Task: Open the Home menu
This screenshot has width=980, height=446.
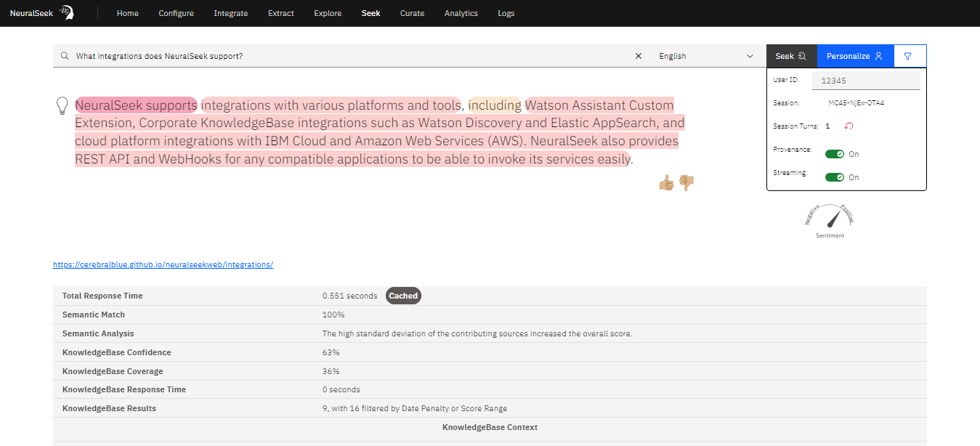Action: click(x=128, y=13)
